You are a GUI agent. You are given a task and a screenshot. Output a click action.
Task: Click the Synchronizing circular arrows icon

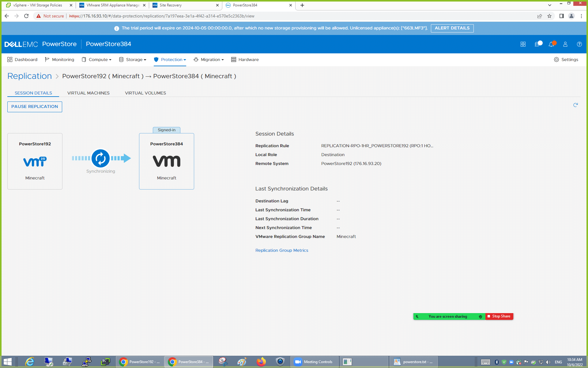coord(100,158)
